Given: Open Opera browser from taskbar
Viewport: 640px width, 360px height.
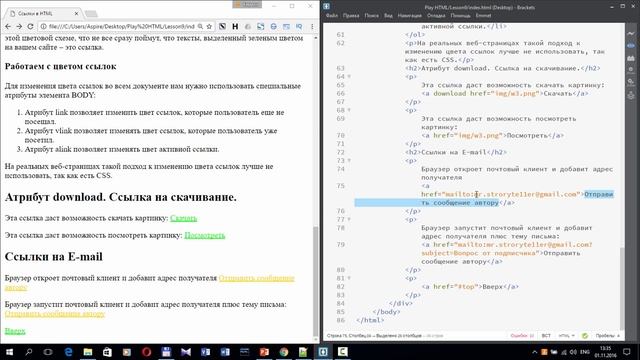Looking at the screenshot, I should (147, 352).
